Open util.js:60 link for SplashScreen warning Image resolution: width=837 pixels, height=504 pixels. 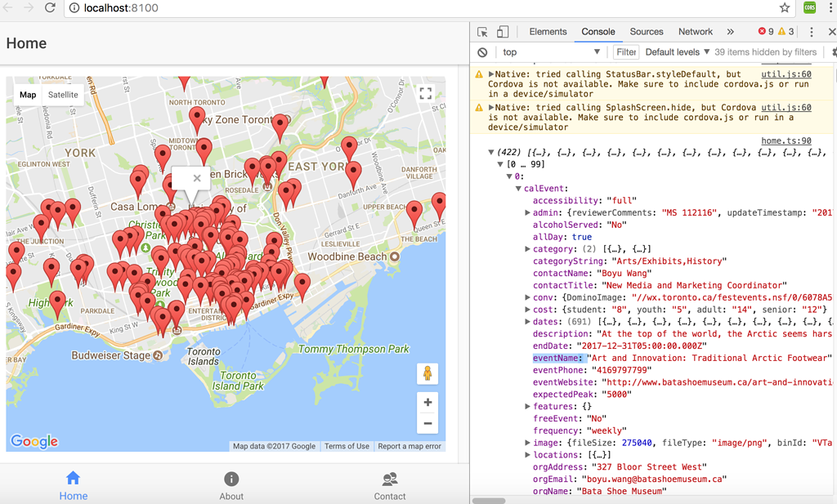[x=786, y=108]
